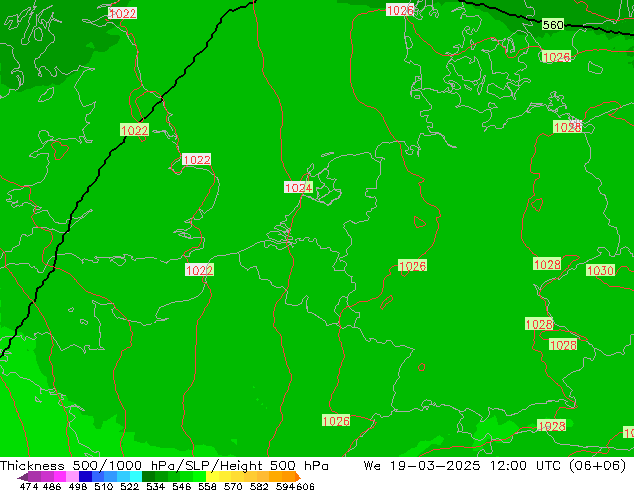Click the 560 height contour label
This screenshot has width=634, height=490.
pyautogui.click(x=553, y=25)
